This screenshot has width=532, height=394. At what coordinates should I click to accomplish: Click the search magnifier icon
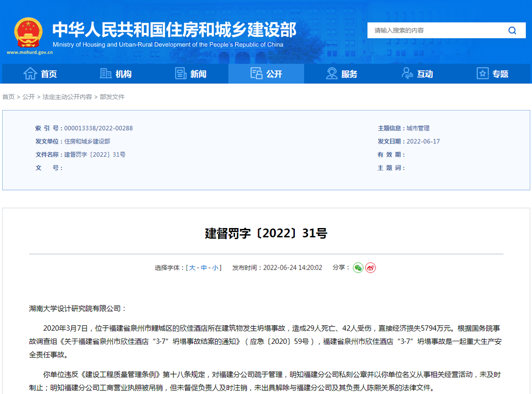tap(512, 30)
